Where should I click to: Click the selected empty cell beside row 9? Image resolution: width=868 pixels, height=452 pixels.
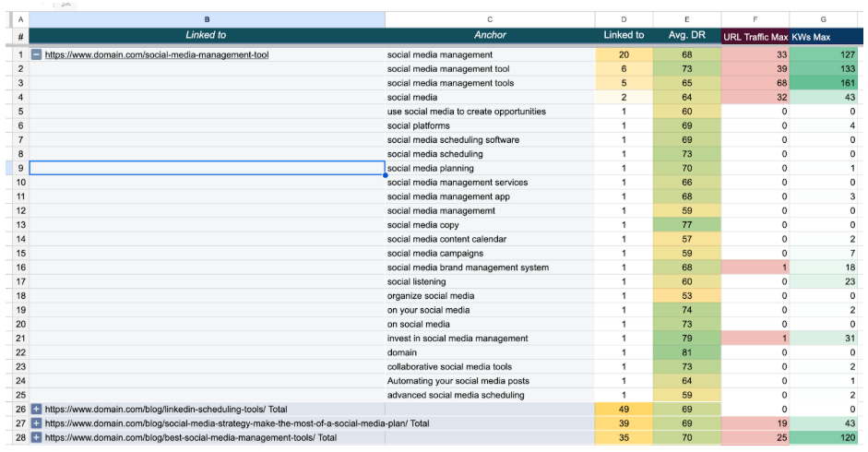click(x=207, y=169)
